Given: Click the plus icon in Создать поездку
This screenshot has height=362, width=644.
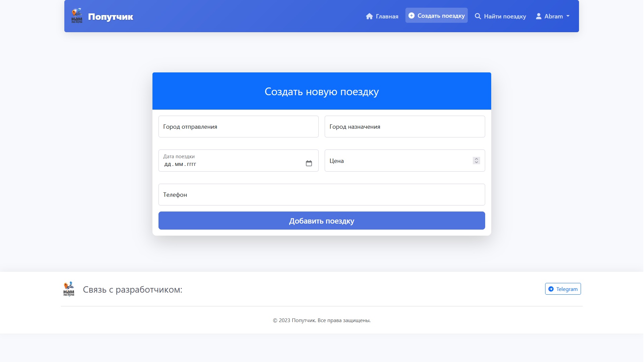Looking at the screenshot, I should 411,15.
